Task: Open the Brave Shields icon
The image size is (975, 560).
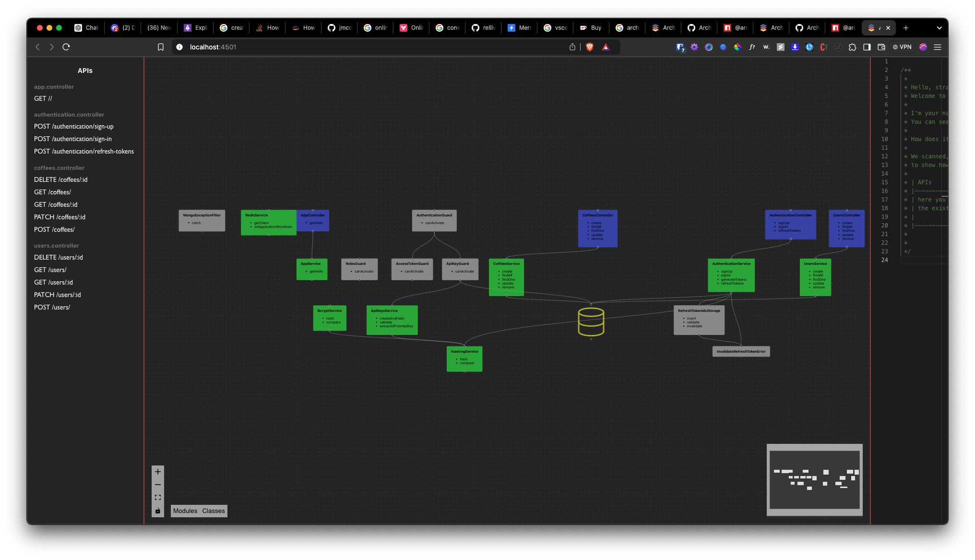Action: tap(590, 47)
